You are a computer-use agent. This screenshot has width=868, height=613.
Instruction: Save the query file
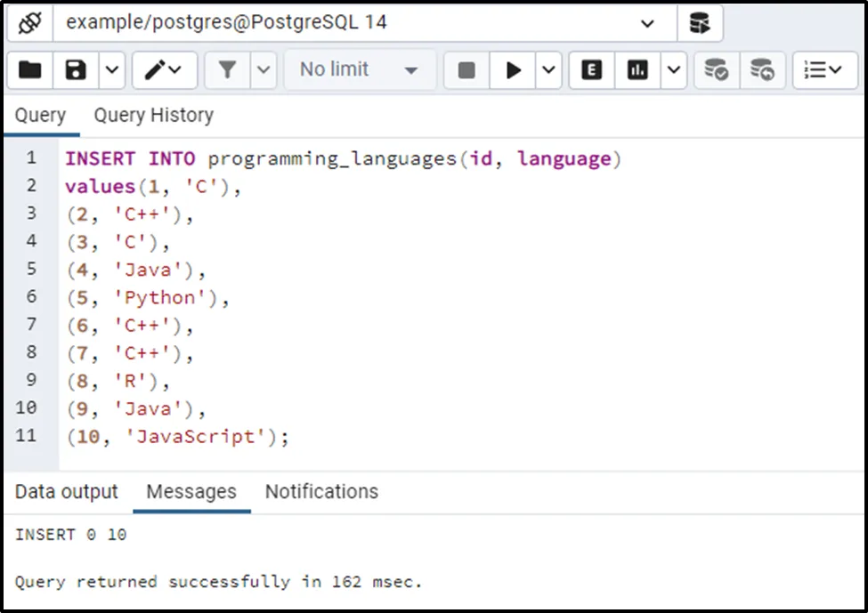[76, 70]
